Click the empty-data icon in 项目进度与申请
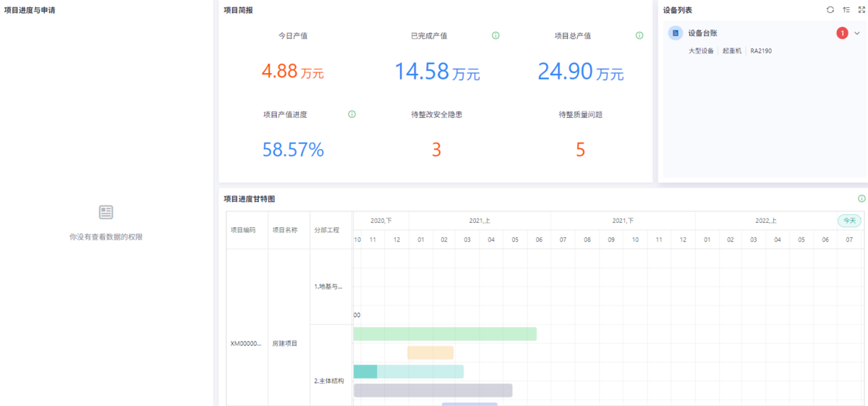This screenshot has width=868, height=406. coord(106,212)
